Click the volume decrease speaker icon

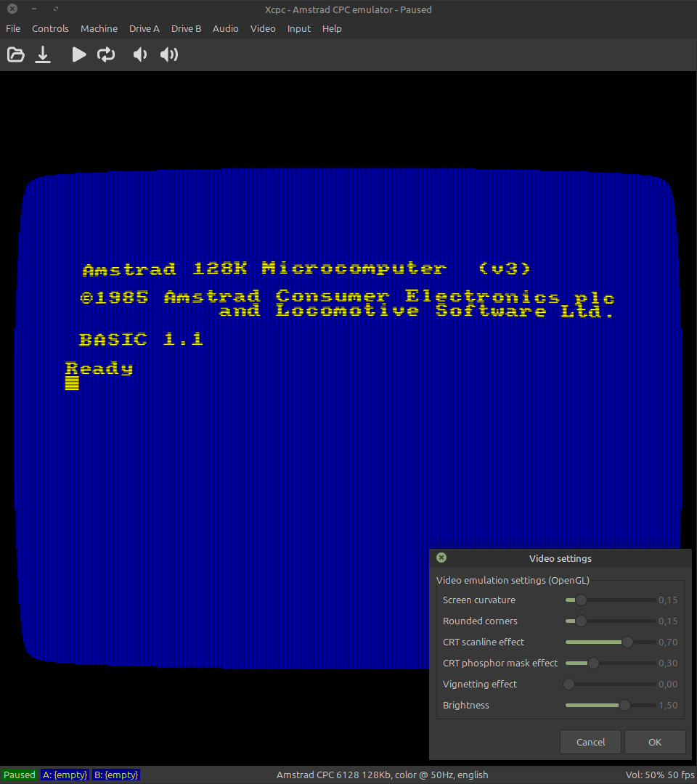click(140, 54)
